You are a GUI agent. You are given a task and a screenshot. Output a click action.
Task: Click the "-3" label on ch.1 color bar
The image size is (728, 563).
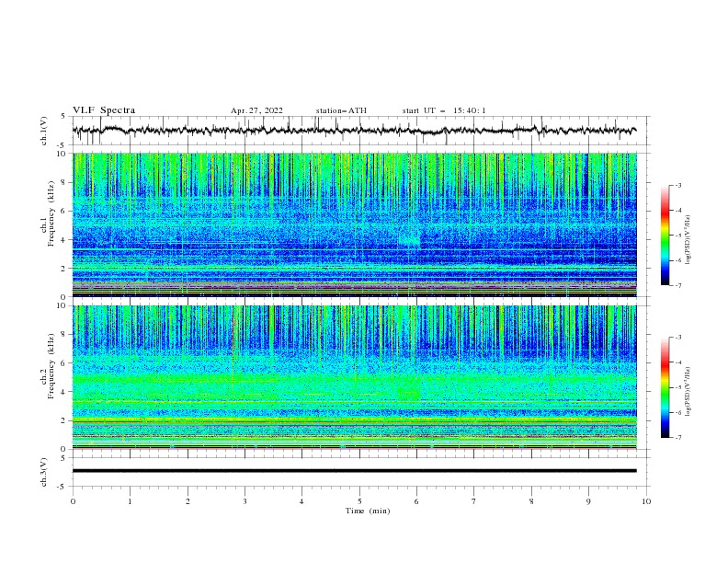(677, 185)
